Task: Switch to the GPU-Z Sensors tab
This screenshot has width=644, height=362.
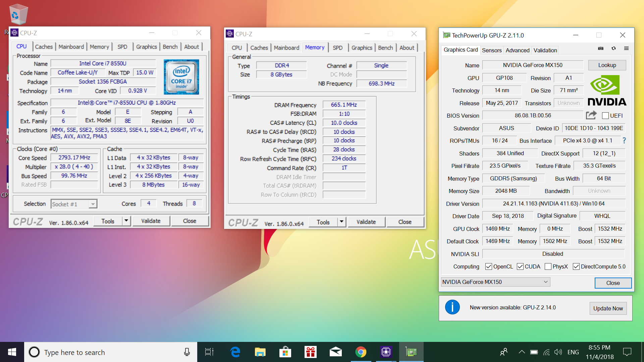Action: click(x=492, y=50)
